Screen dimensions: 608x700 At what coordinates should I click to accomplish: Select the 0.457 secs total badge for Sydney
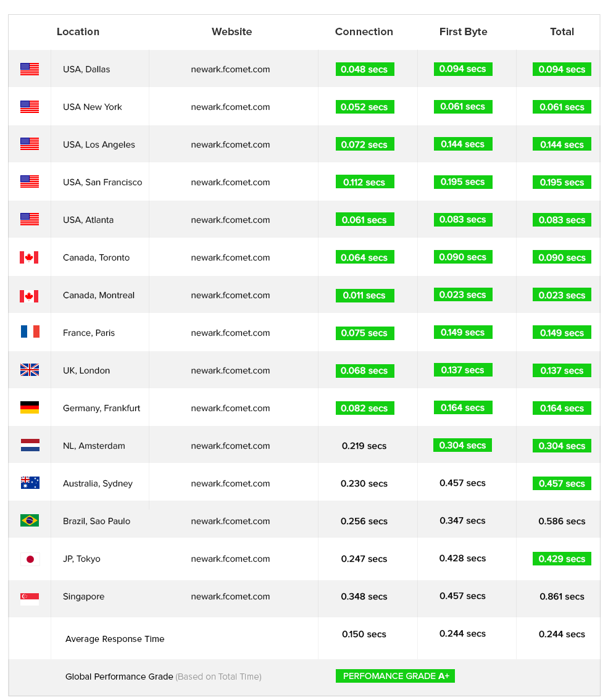pos(562,483)
